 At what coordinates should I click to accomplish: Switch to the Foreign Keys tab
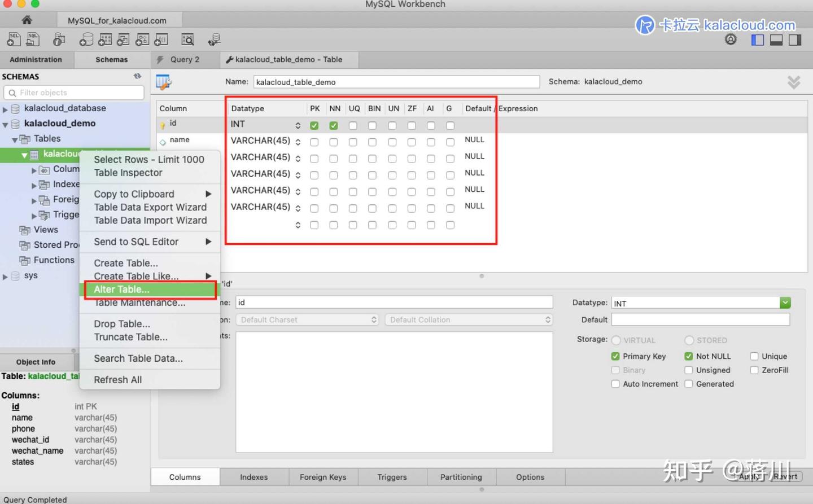[323, 477]
